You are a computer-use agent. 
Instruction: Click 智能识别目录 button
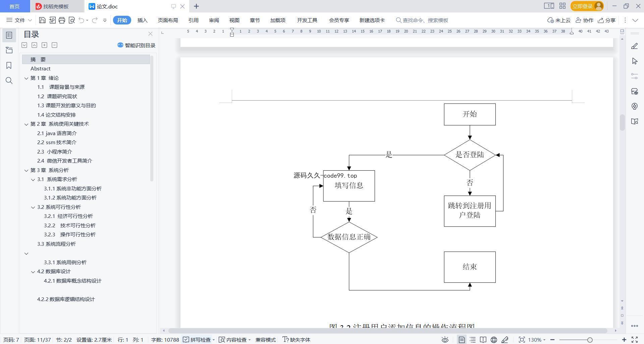(x=136, y=45)
